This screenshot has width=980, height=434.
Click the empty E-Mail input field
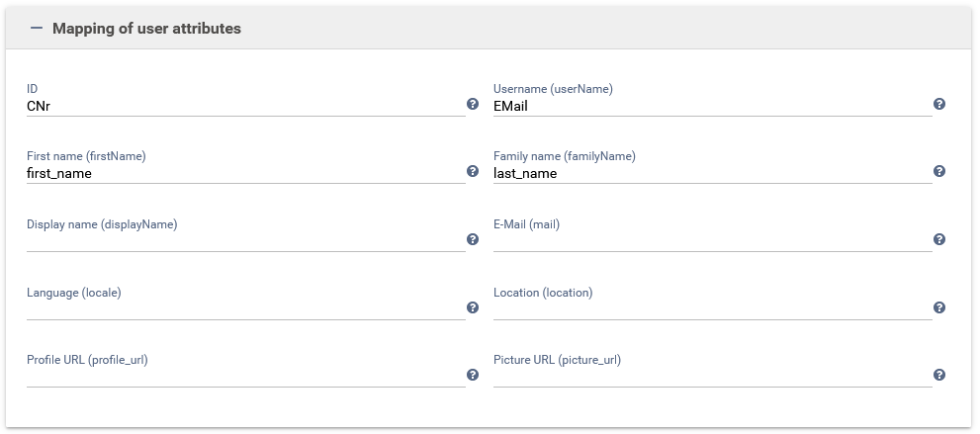point(711,241)
